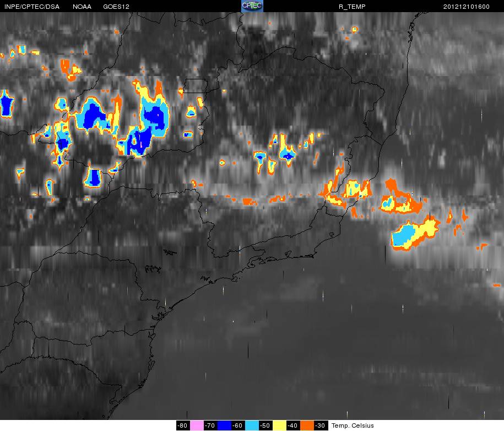Click the large light blue offshore cloud

pos(403,235)
